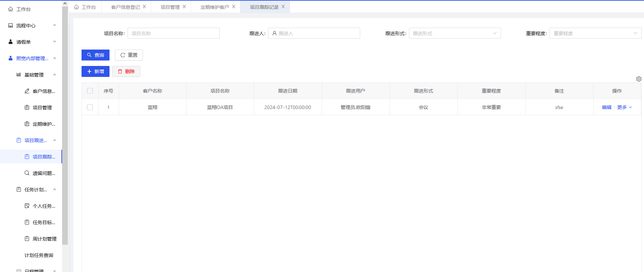Switch to the 项目管理 tab
This screenshot has height=272, width=644.
170,7
